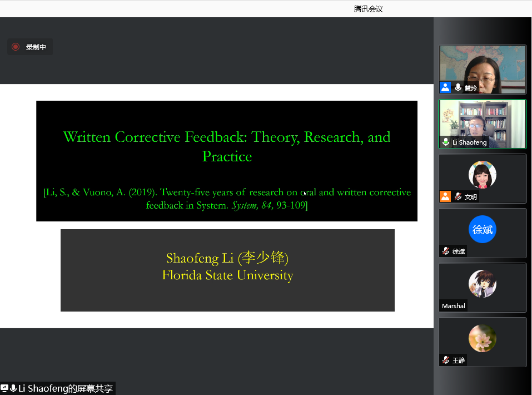Click the blue 徐斌 name avatar circle
This screenshot has height=395, width=532.
click(482, 229)
